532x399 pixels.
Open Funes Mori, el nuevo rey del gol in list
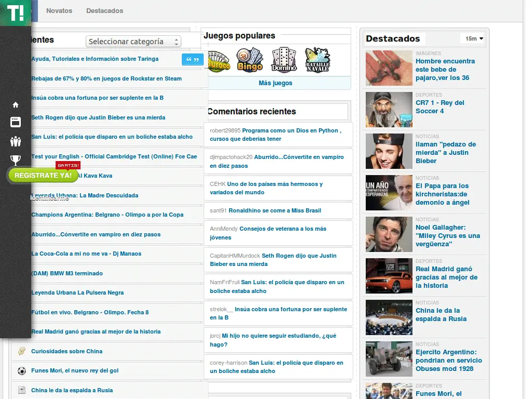(x=75, y=370)
